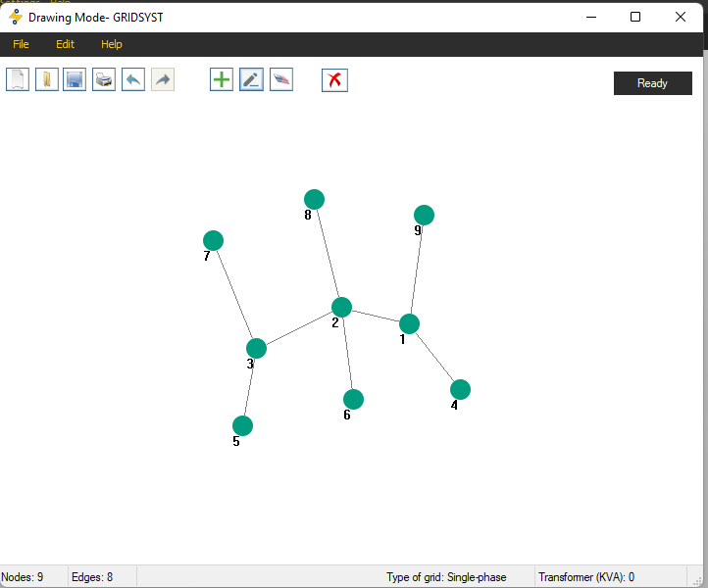Select node 2 in the graph

(341, 307)
